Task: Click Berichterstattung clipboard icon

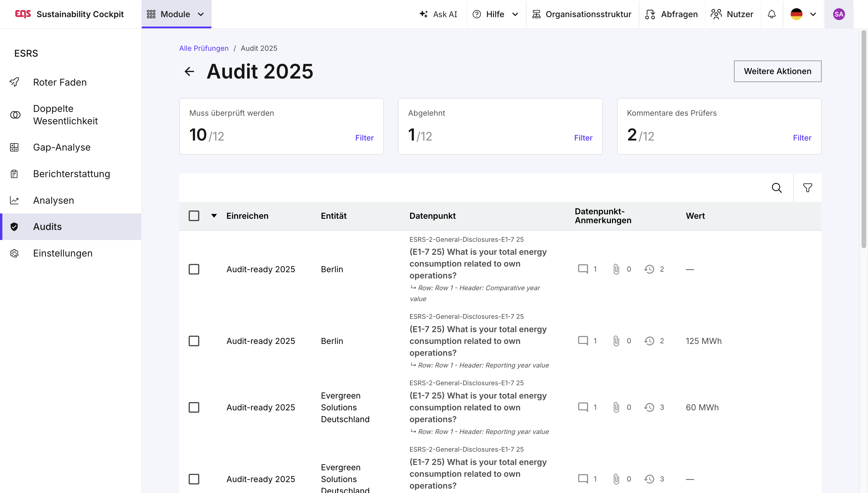Action: pos(14,174)
